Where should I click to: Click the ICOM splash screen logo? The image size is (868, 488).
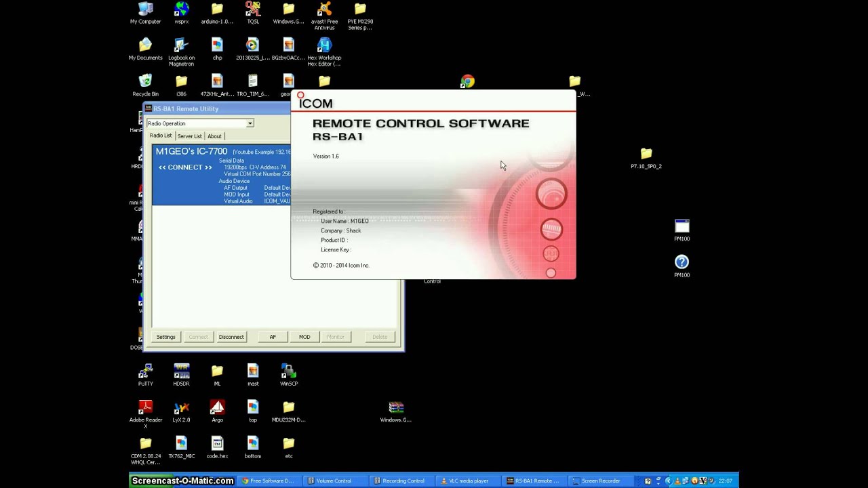[315, 101]
